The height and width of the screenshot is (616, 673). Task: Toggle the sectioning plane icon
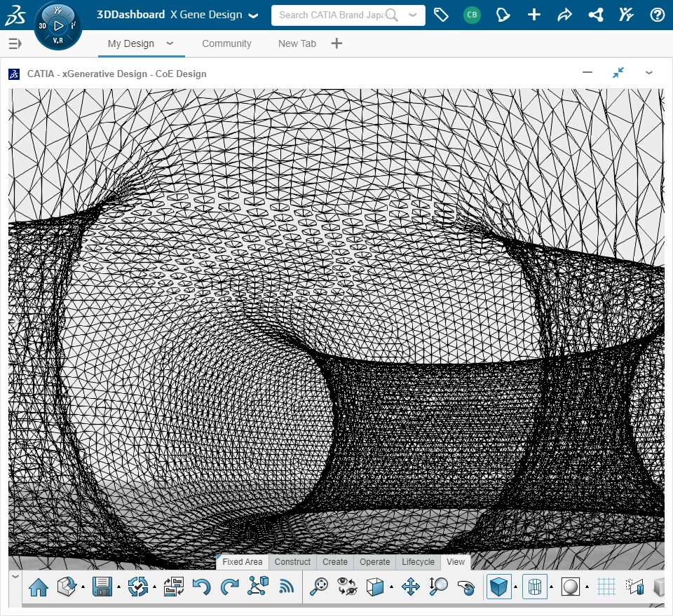pos(635,587)
